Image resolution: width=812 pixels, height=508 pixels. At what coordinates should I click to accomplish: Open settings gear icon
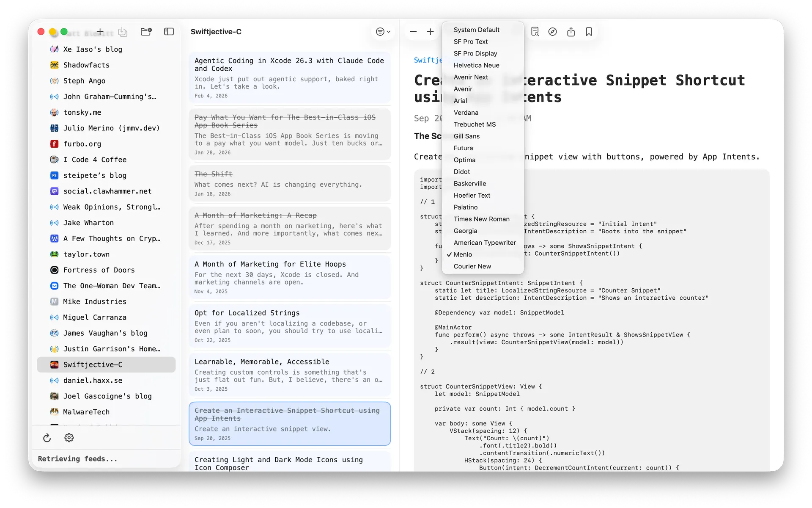(x=69, y=438)
